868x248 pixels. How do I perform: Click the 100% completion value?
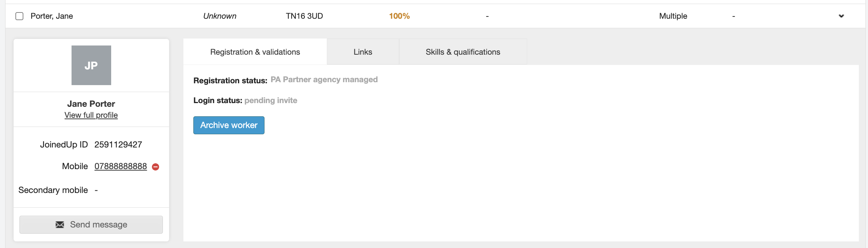(x=399, y=16)
